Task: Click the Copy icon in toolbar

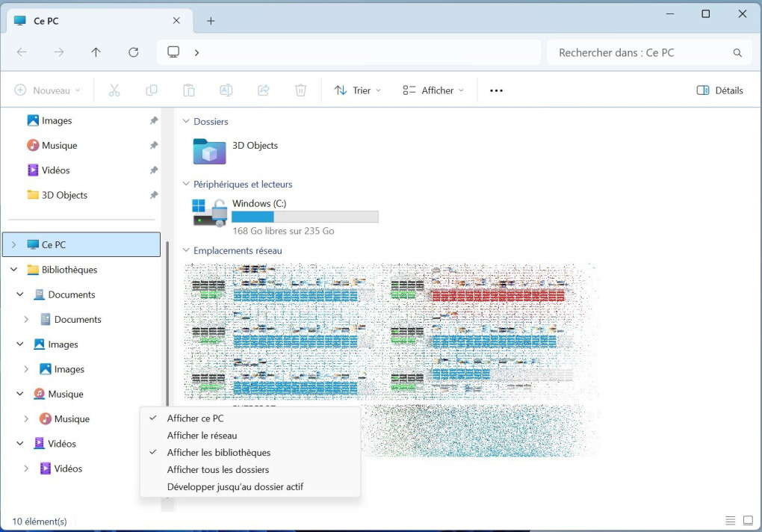Action: 152,90
